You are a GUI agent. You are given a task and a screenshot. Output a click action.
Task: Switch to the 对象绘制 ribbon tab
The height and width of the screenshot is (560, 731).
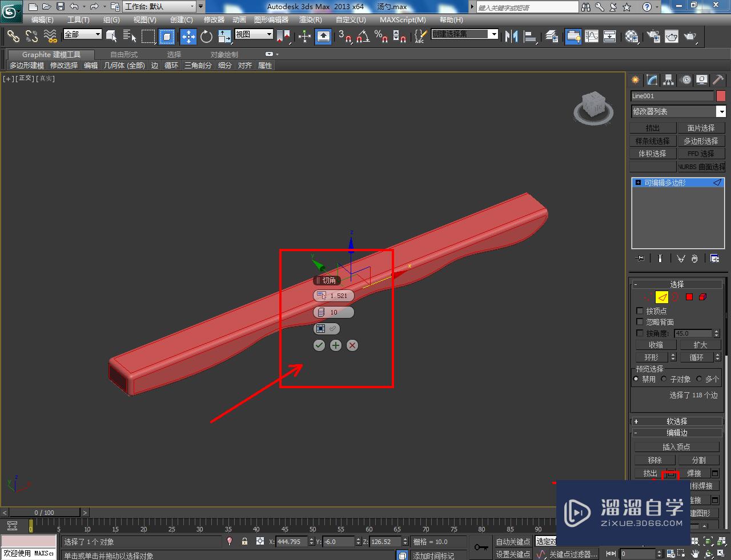point(224,54)
